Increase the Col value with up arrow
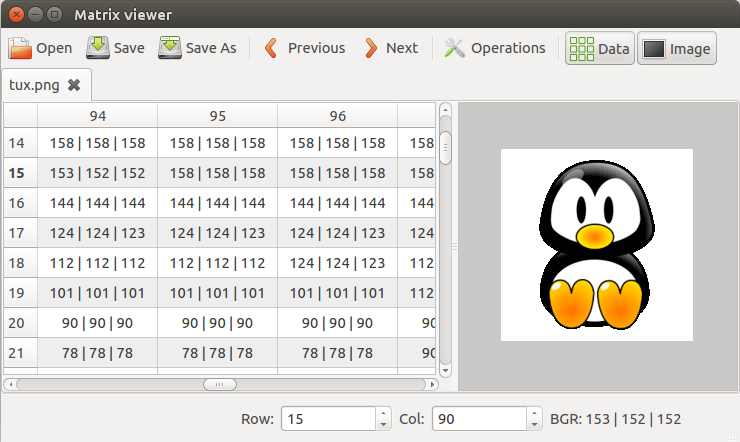 click(x=534, y=413)
